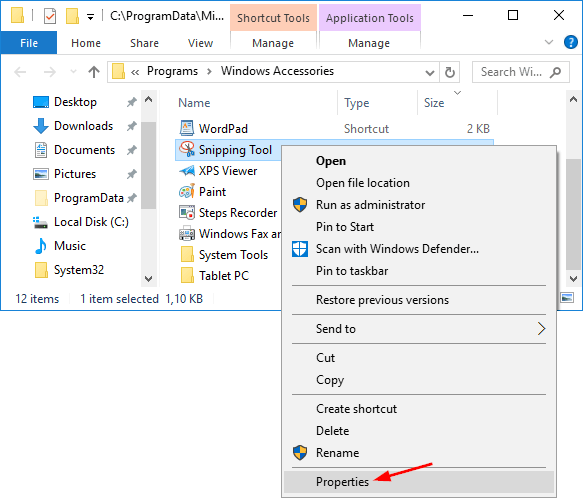Choose Rename in the context menu
The height and width of the screenshot is (498, 583).
click(x=419, y=452)
